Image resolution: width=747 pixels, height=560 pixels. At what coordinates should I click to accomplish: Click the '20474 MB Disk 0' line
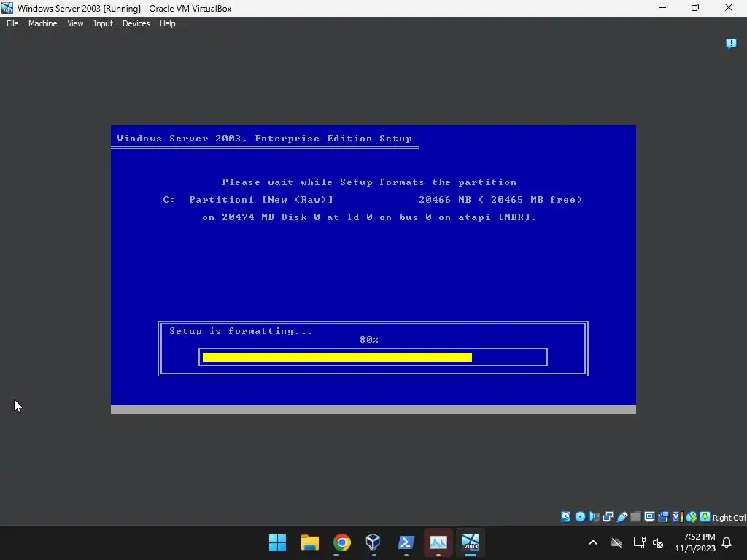pos(369,217)
